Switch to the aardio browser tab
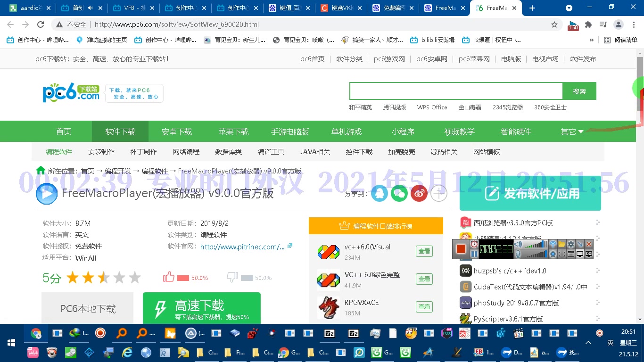 point(30,8)
